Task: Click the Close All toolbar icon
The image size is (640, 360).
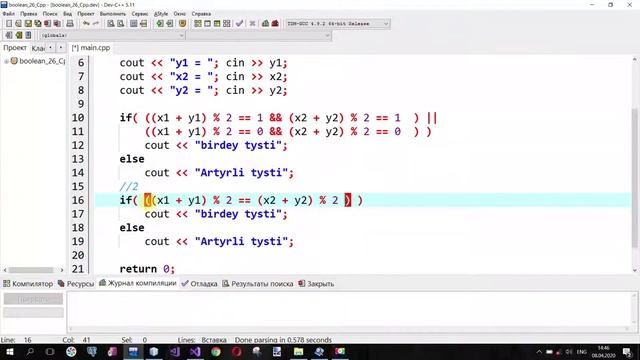Action: [x=58, y=24]
